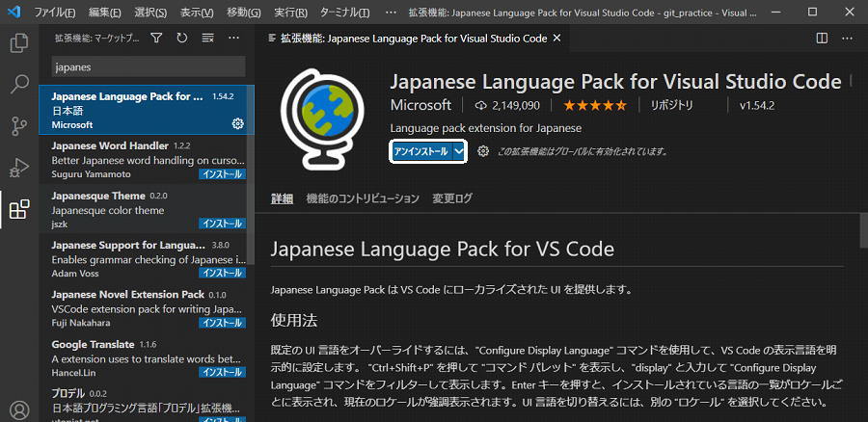Select the Japanese Language Pack editor tab

[414, 39]
